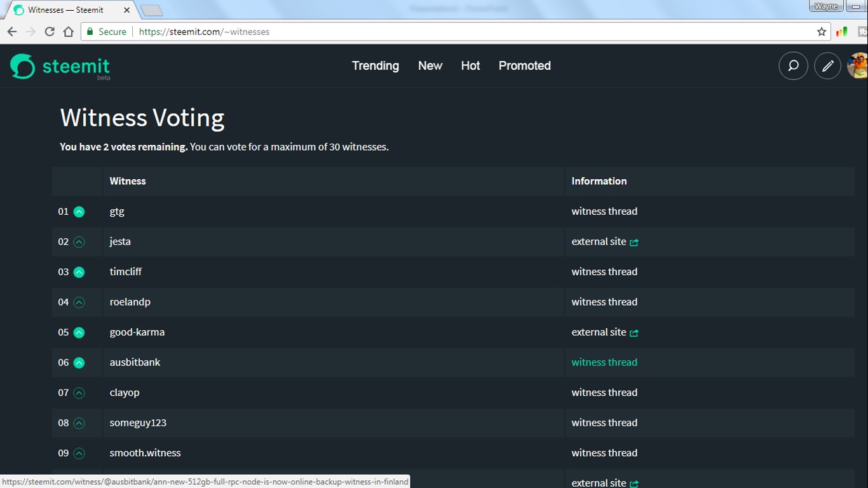The image size is (868, 488).
Task: Toggle vote for witness gtg
Action: [79, 212]
